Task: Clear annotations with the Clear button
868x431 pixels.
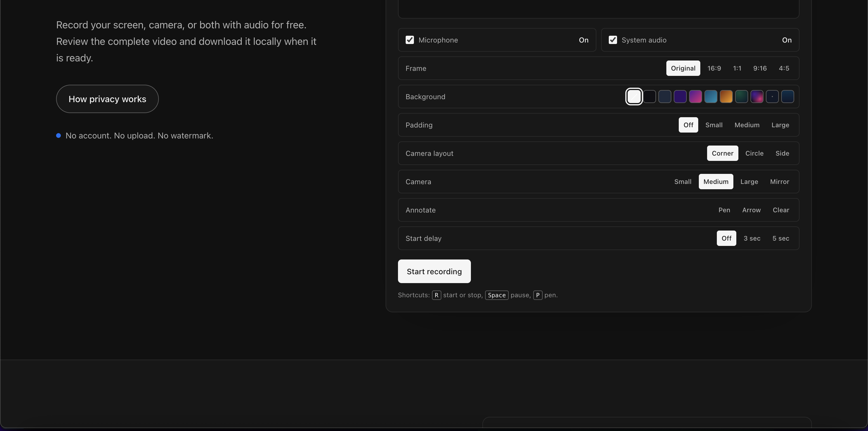Action: [781, 210]
